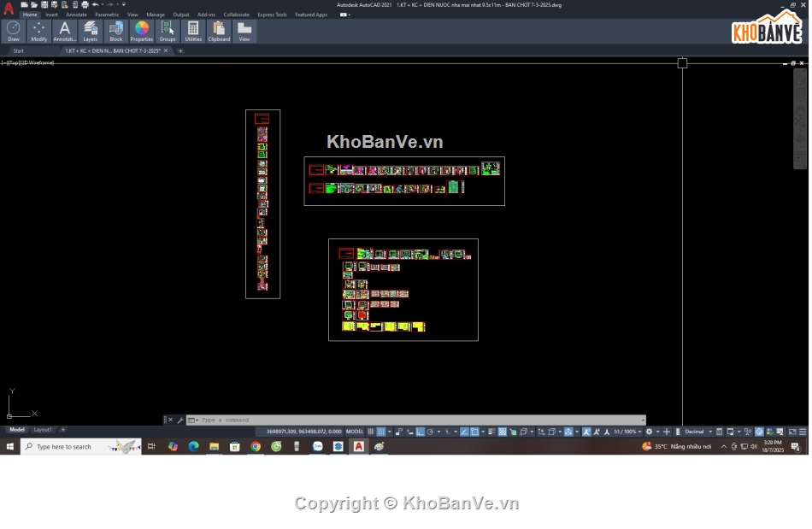Toggle Object Snap Tracking in status bar
The height and width of the screenshot is (529, 812).
click(x=464, y=432)
